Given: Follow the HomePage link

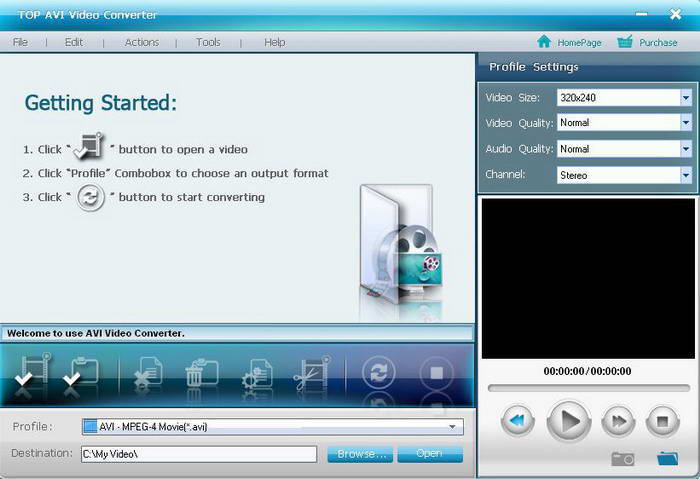Looking at the screenshot, I should coord(579,42).
